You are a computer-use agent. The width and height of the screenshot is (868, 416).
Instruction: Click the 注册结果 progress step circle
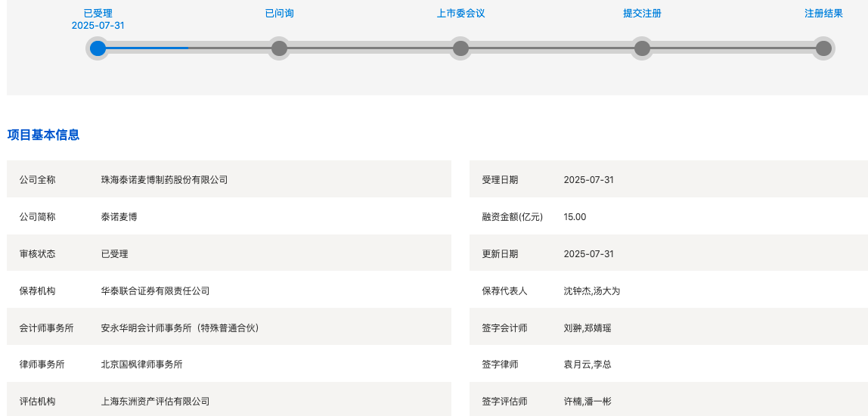tap(823, 48)
